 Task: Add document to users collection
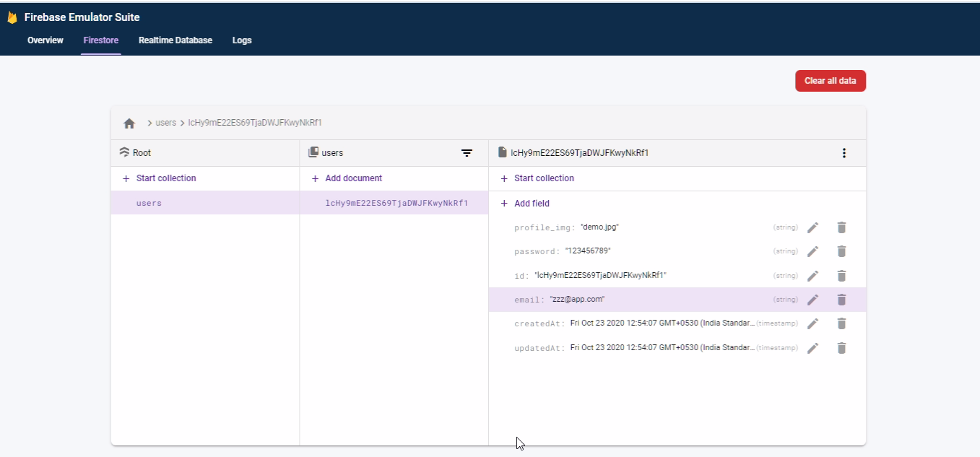(347, 178)
